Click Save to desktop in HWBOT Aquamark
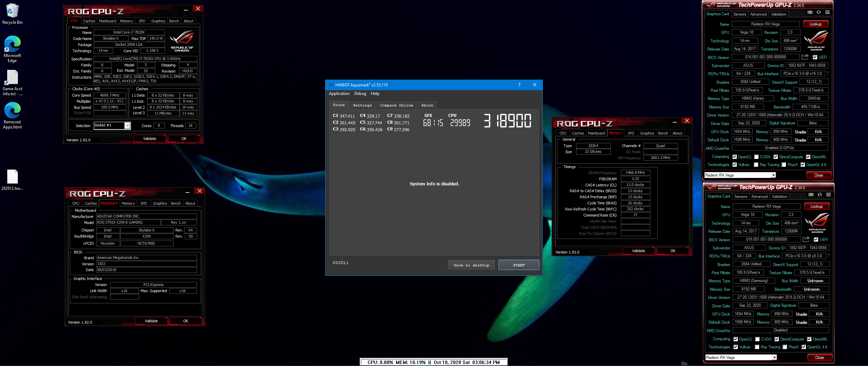This screenshot has height=366, width=868. click(471, 265)
